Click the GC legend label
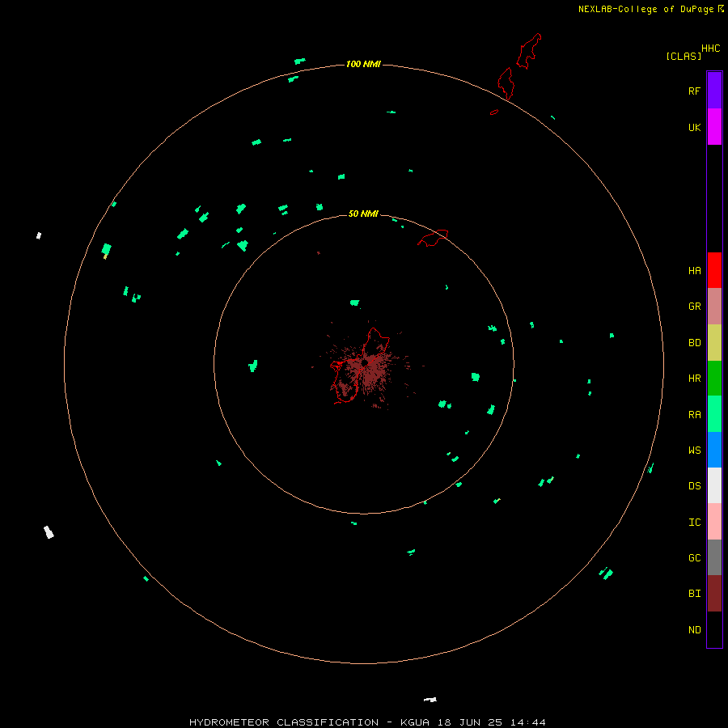 coord(695,558)
